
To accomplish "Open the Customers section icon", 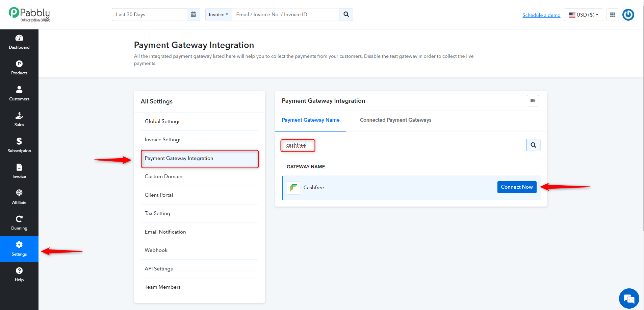I will [x=19, y=90].
